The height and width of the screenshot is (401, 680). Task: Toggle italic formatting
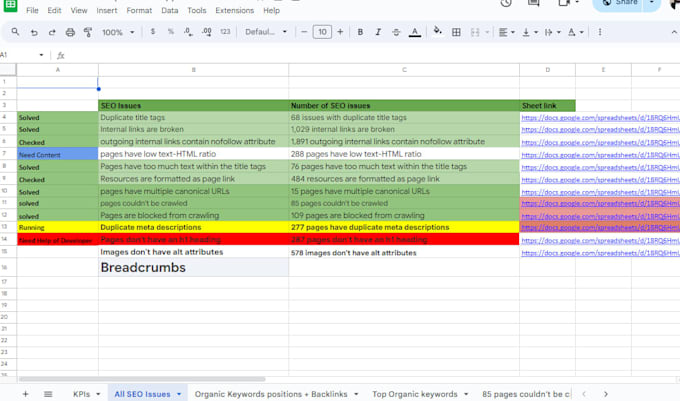(378, 32)
